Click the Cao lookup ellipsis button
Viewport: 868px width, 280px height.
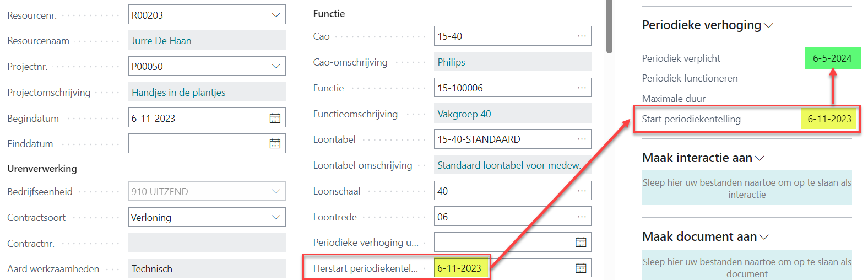coord(582,36)
